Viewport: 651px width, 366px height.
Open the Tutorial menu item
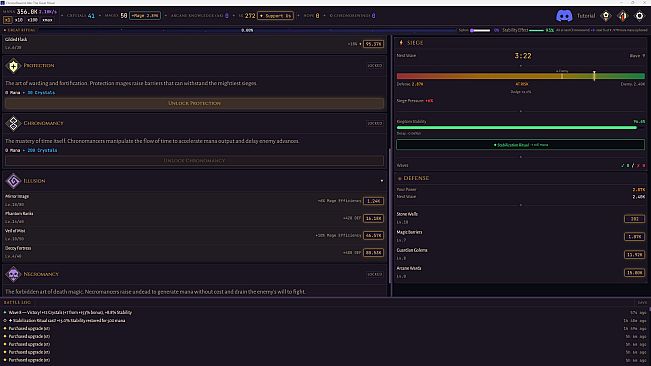(586, 16)
